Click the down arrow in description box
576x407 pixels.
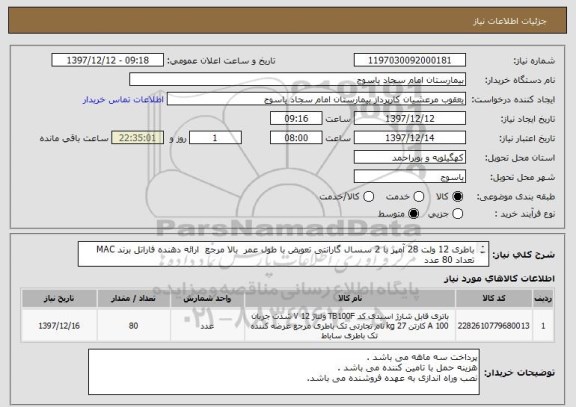pyautogui.click(x=483, y=252)
